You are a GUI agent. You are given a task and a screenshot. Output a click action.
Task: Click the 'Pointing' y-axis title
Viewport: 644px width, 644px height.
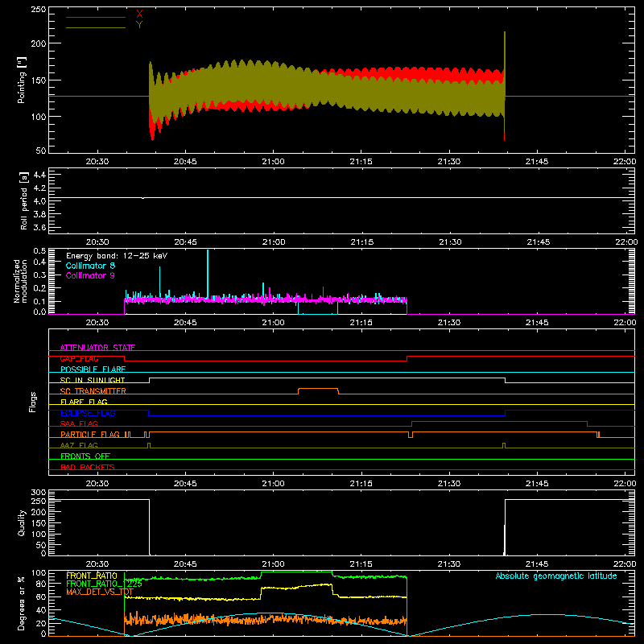(22, 80)
